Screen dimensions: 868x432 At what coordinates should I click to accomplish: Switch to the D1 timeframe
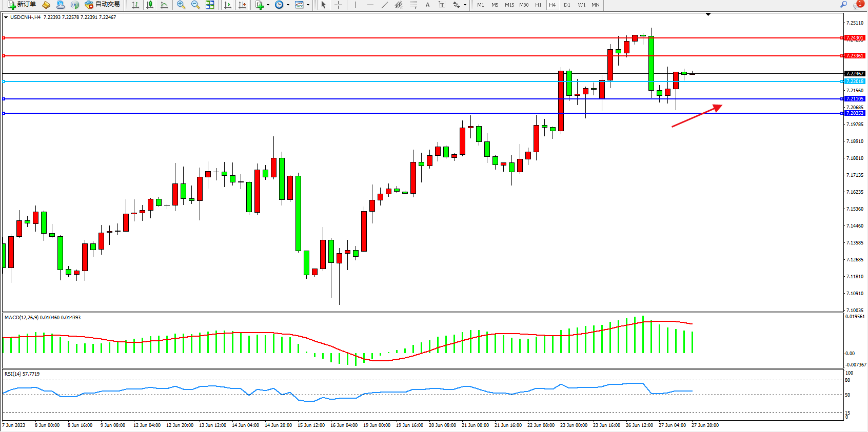pos(567,5)
